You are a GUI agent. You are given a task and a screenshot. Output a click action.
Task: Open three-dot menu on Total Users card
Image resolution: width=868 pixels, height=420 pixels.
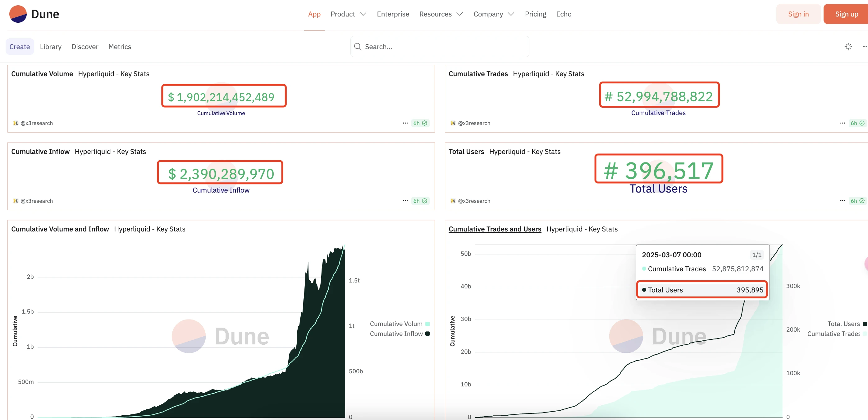click(843, 201)
